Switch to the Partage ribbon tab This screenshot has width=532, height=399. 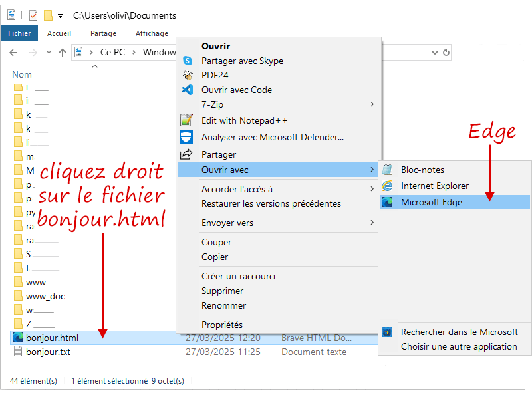[x=103, y=33]
